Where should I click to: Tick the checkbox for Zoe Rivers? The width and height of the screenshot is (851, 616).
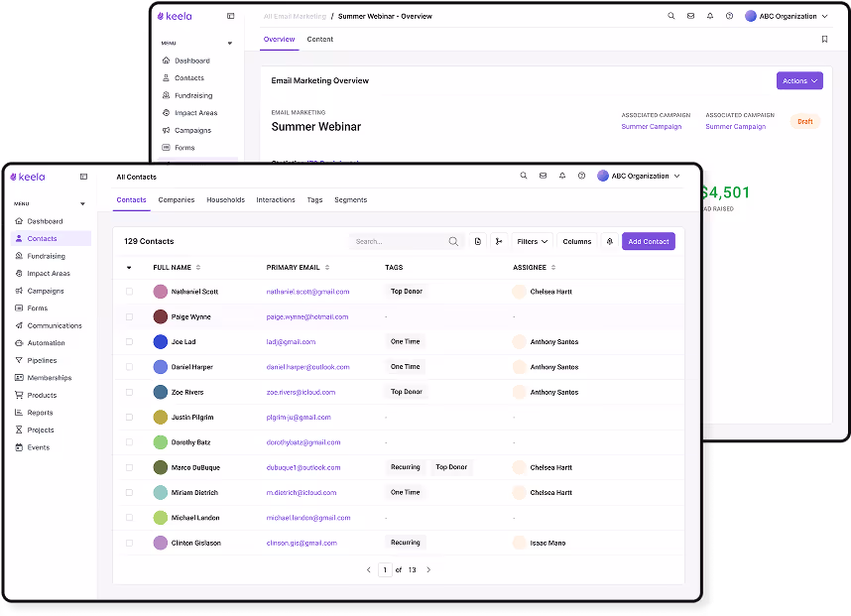point(129,392)
